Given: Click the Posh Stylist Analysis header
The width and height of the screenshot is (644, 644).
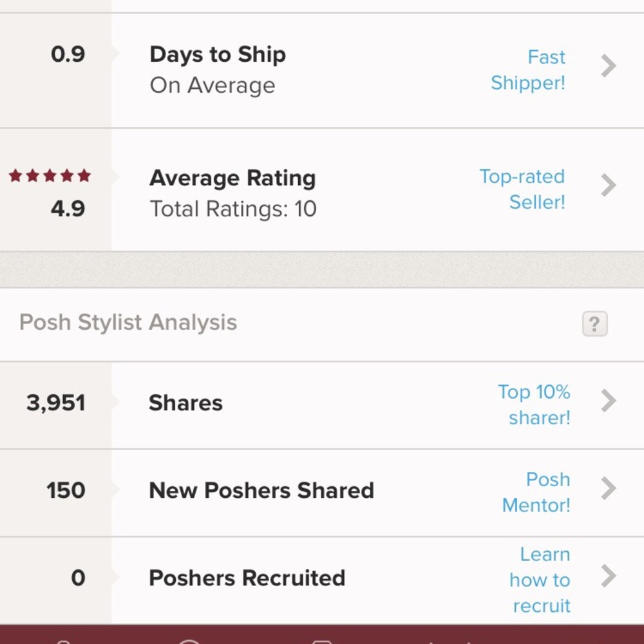Looking at the screenshot, I should [x=128, y=323].
